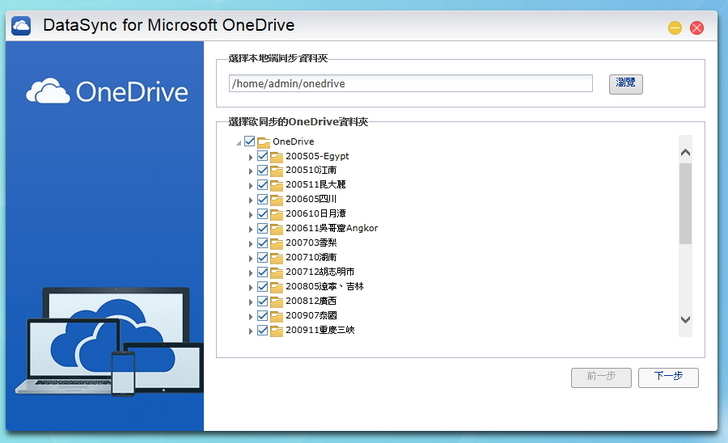Image resolution: width=728 pixels, height=443 pixels.
Task: Collapse the OneDrive root tree node
Action: [x=238, y=142]
